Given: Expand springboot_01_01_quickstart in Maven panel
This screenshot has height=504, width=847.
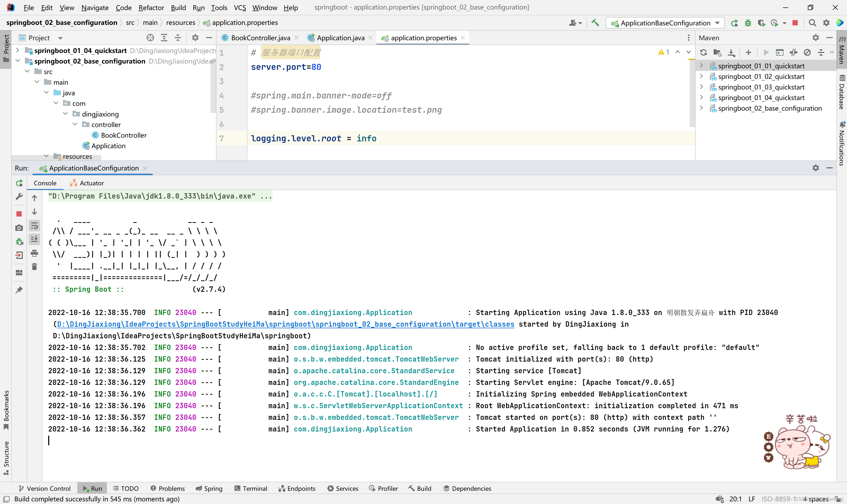Looking at the screenshot, I should (x=702, y=66).
